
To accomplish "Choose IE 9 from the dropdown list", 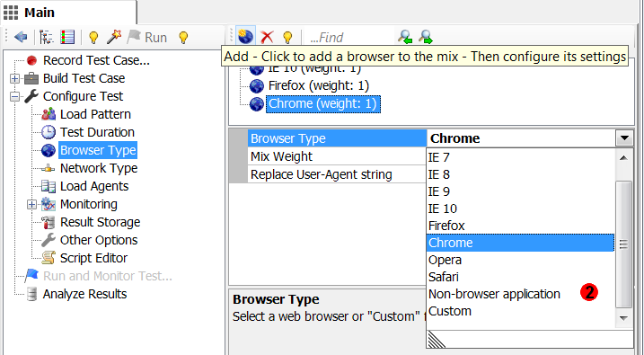I will point(520,192).
